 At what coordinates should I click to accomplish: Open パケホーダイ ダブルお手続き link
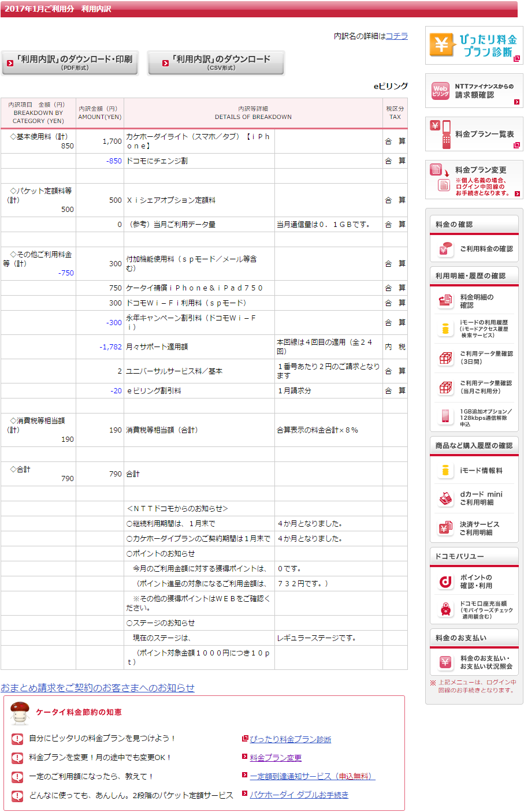(x=299, y=795)
